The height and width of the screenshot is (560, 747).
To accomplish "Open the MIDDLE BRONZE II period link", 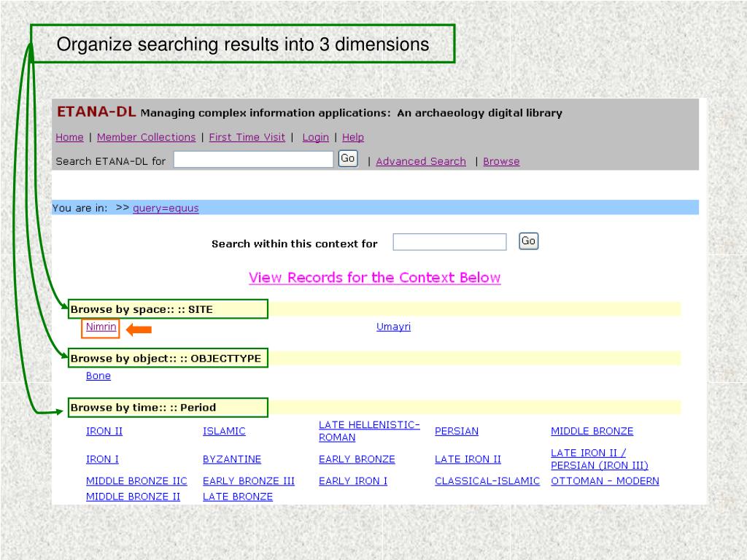I will click(133, 497).
